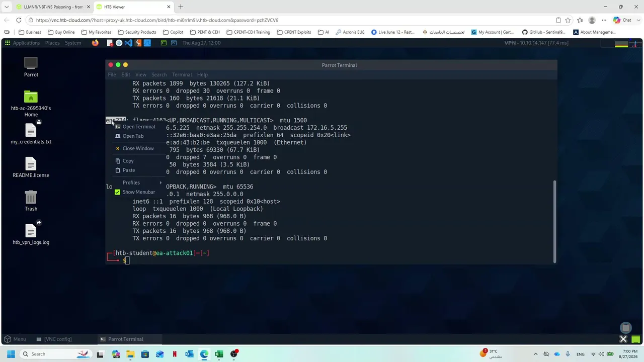Switch to LLMNR/NBT-NS Poisoning browser tab
This screenshot has width=644, height=362.
pyautogui.click(x=52, y=7)
